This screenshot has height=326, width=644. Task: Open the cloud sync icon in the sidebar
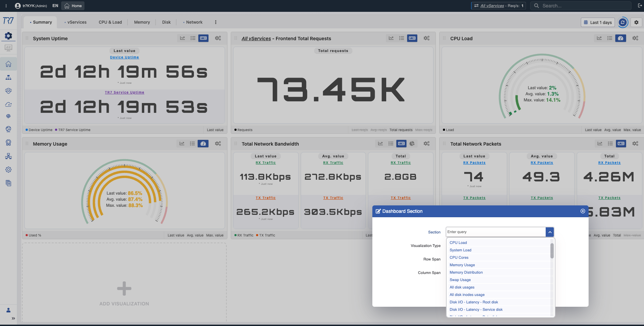[x=8, y=104]
